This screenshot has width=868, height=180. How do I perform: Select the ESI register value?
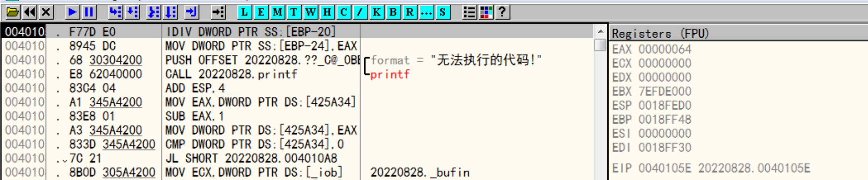click(665, 134)
